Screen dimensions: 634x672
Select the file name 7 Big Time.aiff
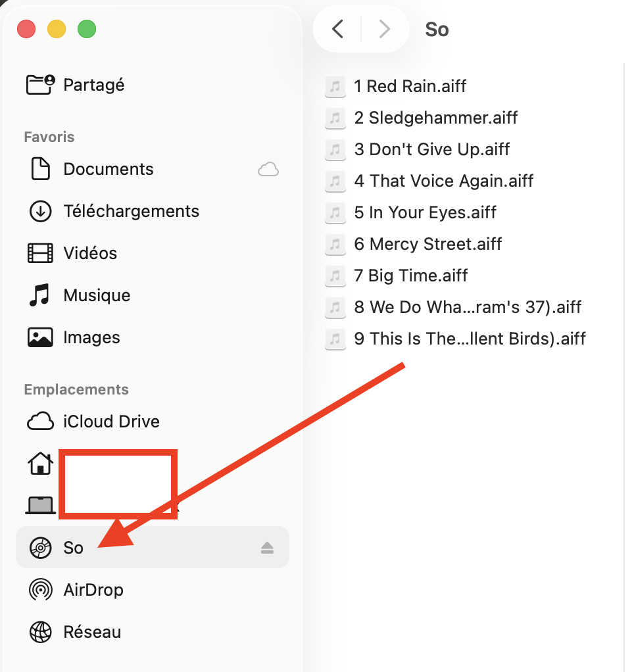point(410,276)
